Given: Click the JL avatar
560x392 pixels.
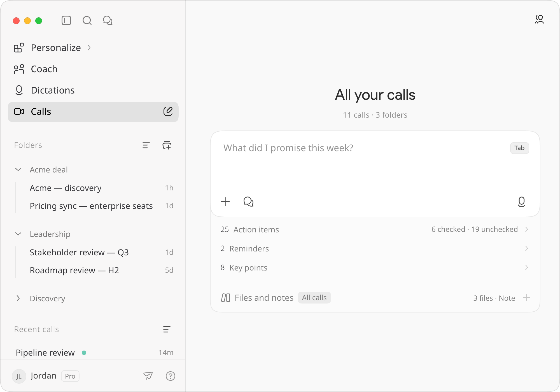Looking at the screenshot, I should click(19, 376).
